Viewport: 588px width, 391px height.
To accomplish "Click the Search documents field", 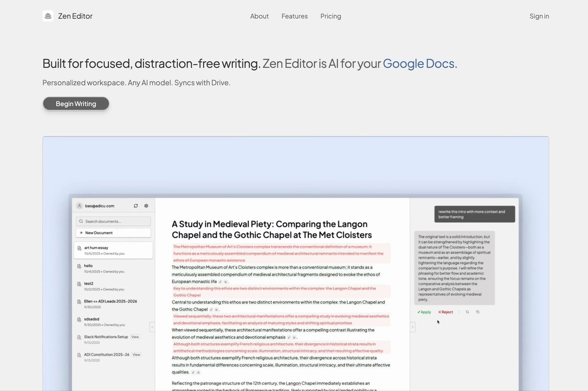I will coord(113,221).
